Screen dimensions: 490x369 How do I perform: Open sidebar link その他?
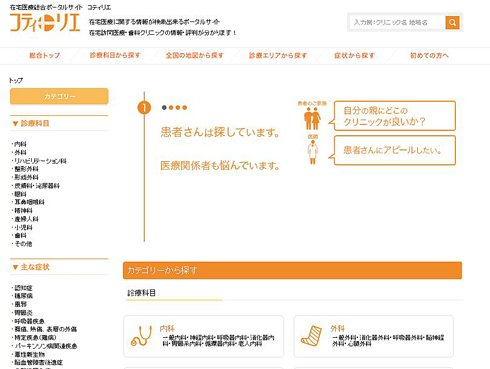tap(23, 244)
